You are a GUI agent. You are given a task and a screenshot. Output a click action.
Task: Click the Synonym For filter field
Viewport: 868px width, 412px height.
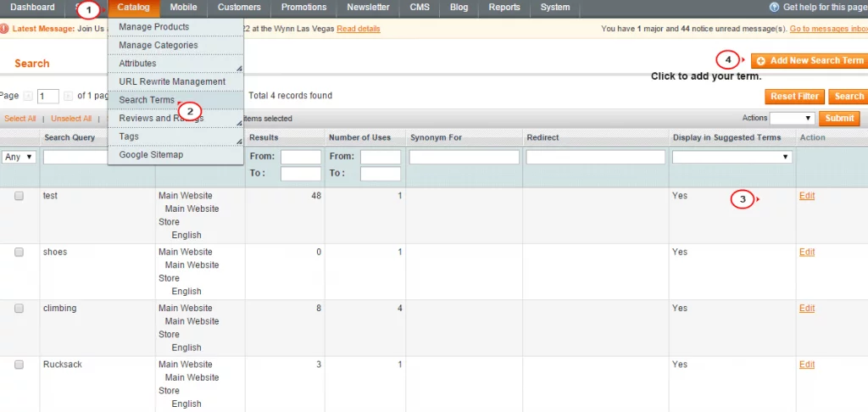click(x=464, y=157)
